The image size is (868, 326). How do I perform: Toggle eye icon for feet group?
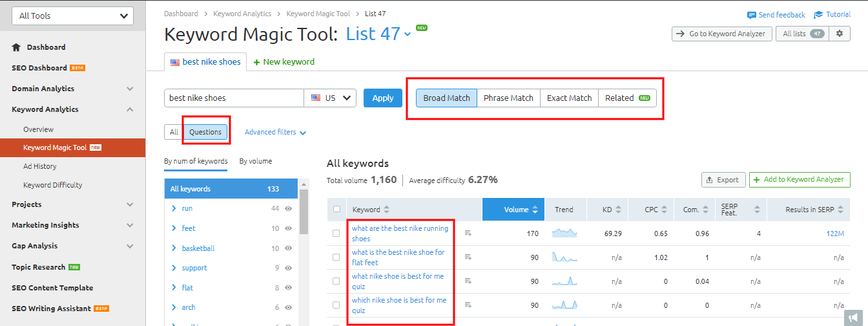(289, 228)
